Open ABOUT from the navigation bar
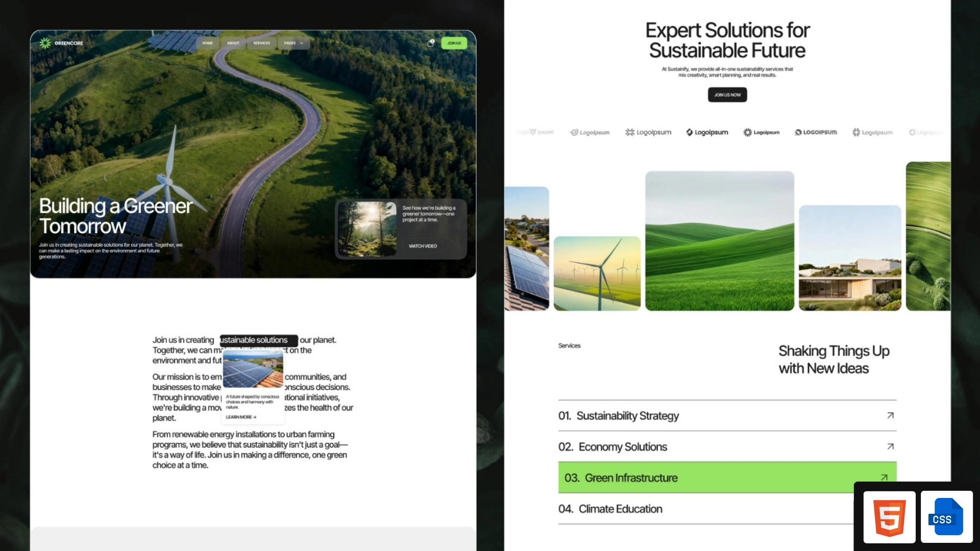980x551 pixels. tap(233, 43)
